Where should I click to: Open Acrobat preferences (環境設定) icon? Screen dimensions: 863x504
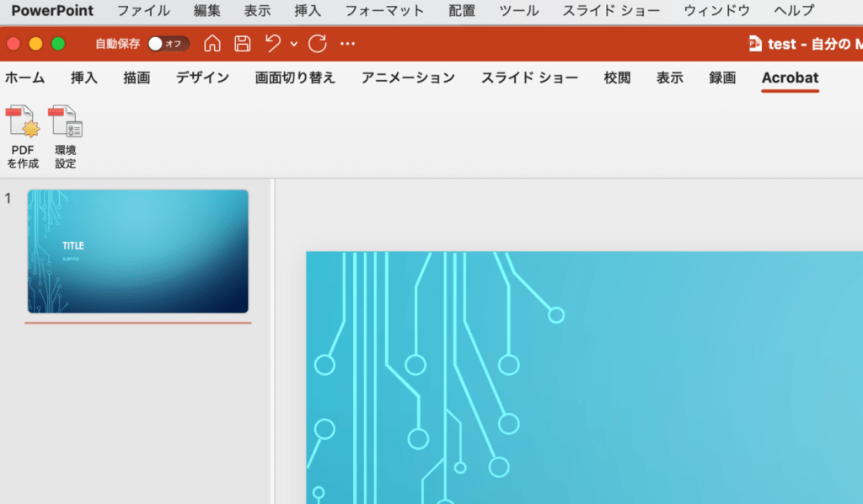66,123
